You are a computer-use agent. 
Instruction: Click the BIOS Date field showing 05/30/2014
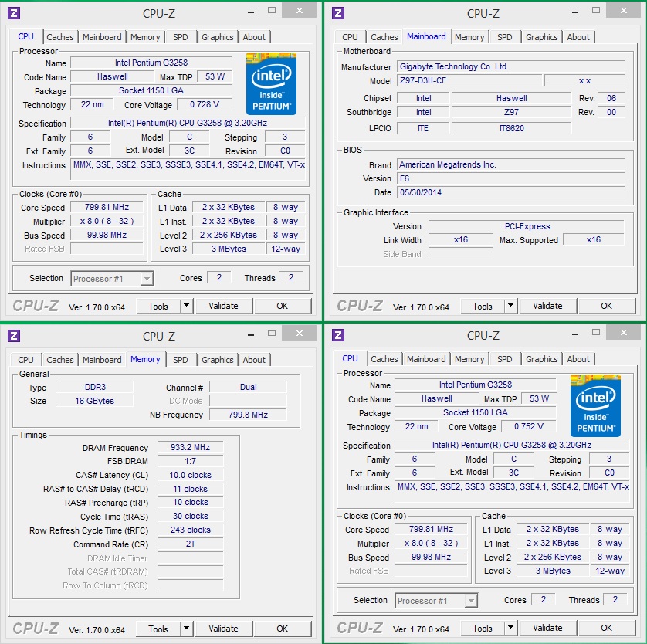point(510,192)
